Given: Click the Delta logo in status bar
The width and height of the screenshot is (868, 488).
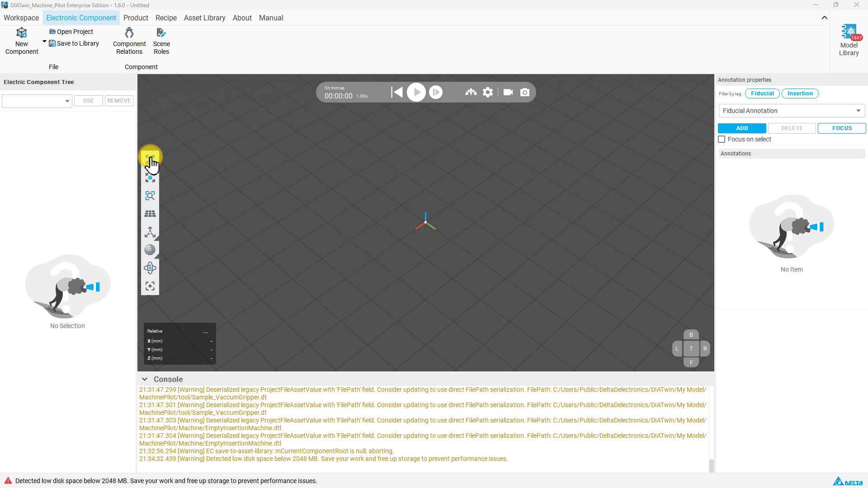Looking at the screenshot, I should pos(848,482).
